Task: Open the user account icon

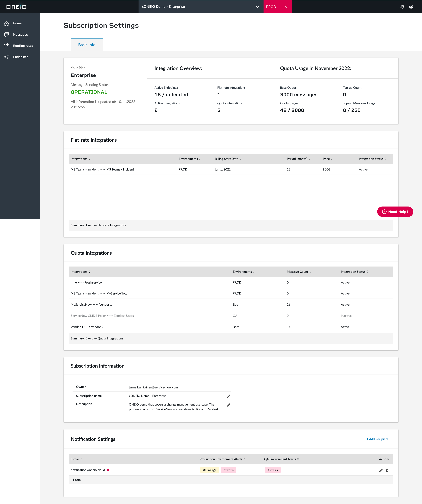Action: [x=411, y=7]
